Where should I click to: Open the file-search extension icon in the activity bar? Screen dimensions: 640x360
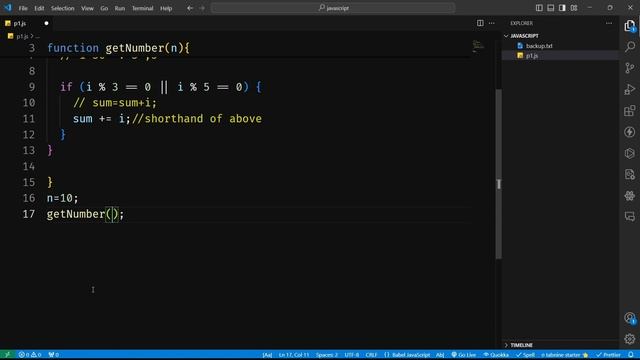tap(630, 174)
